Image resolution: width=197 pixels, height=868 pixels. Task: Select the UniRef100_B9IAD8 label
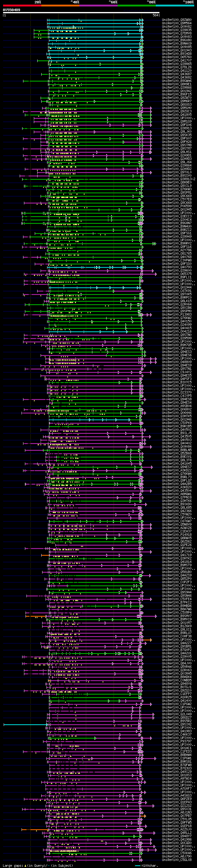177,54
